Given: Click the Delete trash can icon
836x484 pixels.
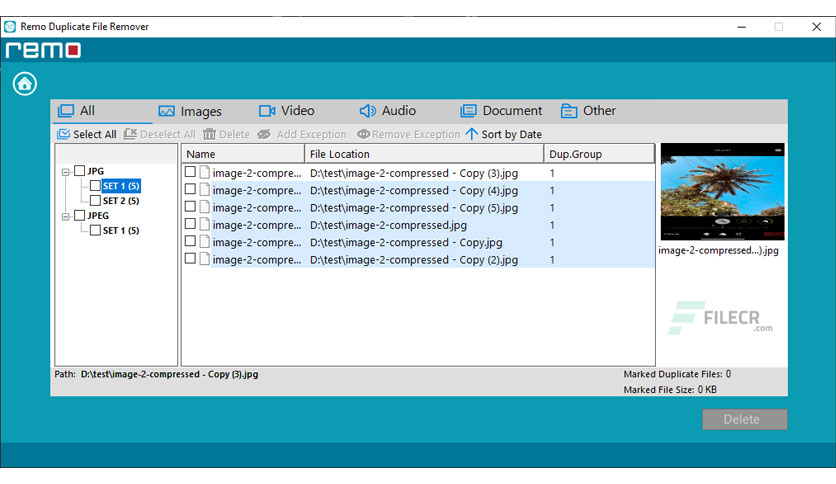Looking at the screenshot, I should (x=210, y=134).
